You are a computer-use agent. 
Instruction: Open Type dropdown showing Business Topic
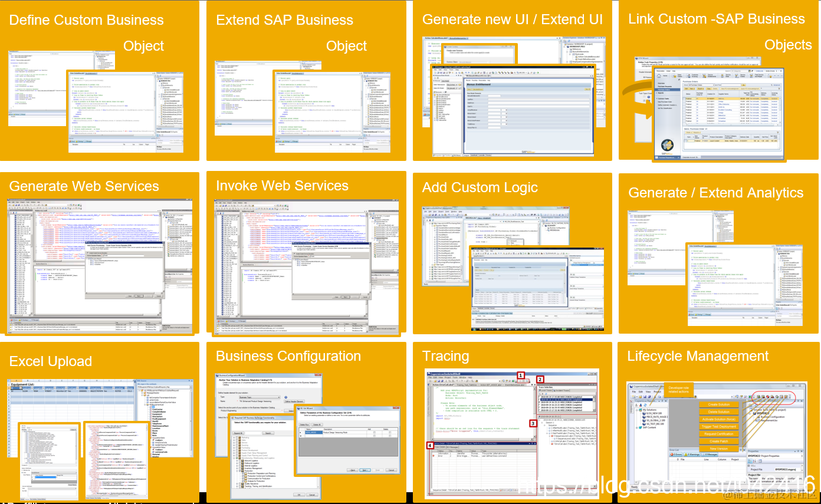click(x=260, y=397)
